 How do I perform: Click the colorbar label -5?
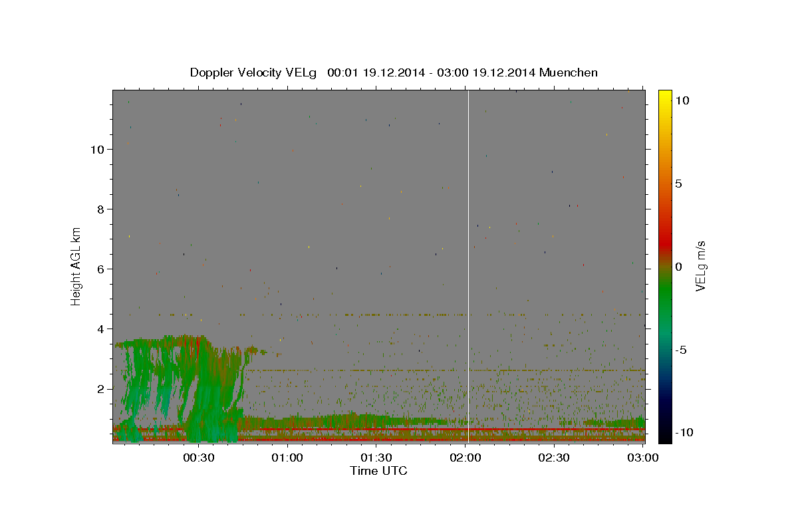pos(681,350)
